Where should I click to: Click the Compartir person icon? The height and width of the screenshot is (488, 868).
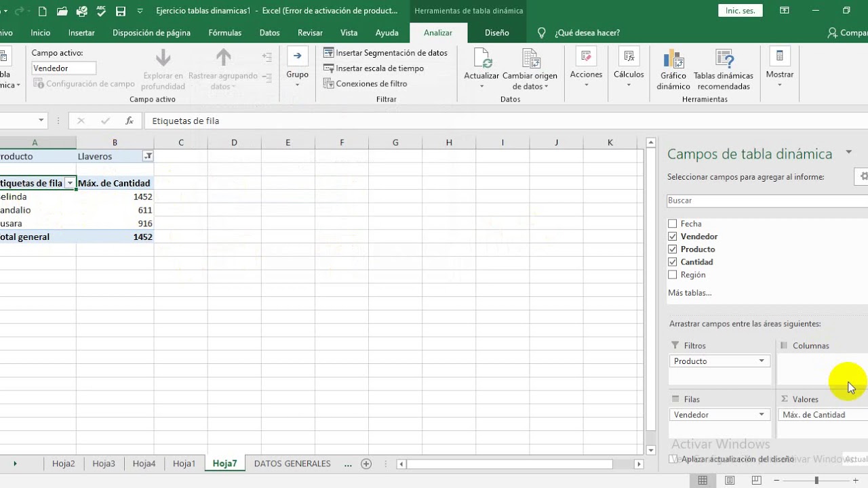click(832, 33)
